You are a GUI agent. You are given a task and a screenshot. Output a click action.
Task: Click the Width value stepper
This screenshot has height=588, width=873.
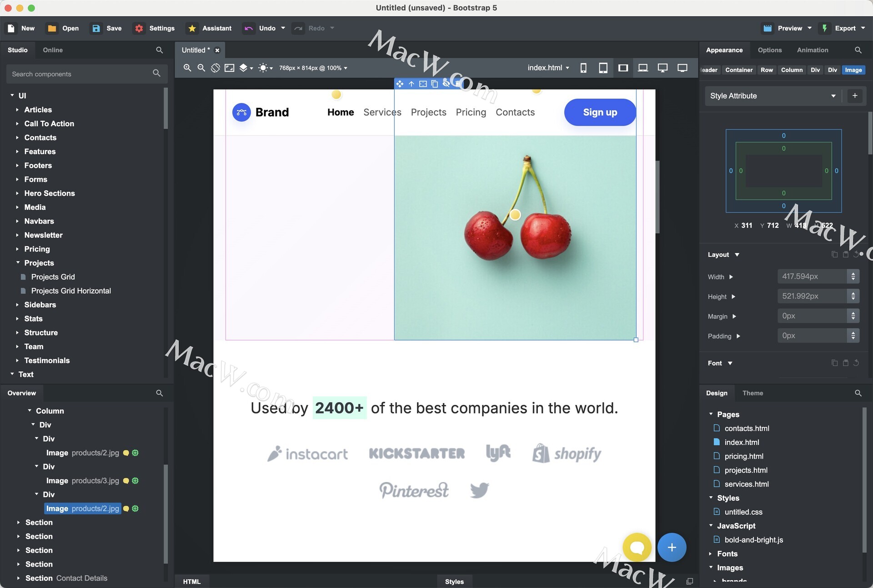coord(853,276)
